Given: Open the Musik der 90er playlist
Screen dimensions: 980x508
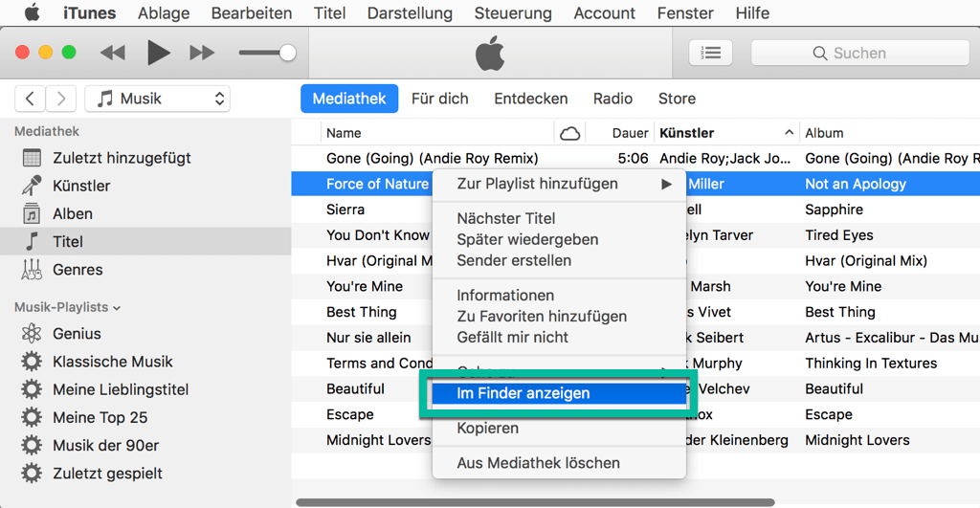Looking at the screenshot, I should click(145, 446).
